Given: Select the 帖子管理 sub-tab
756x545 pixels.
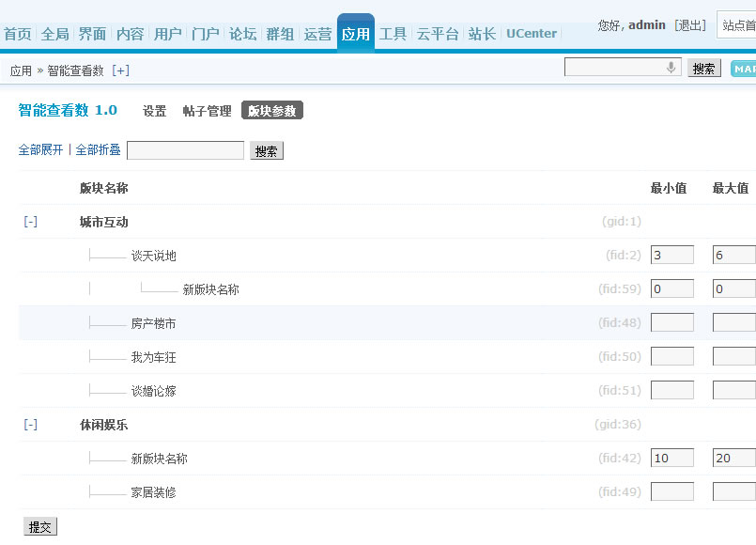Looking at the screenshot, I should point(207,111).
